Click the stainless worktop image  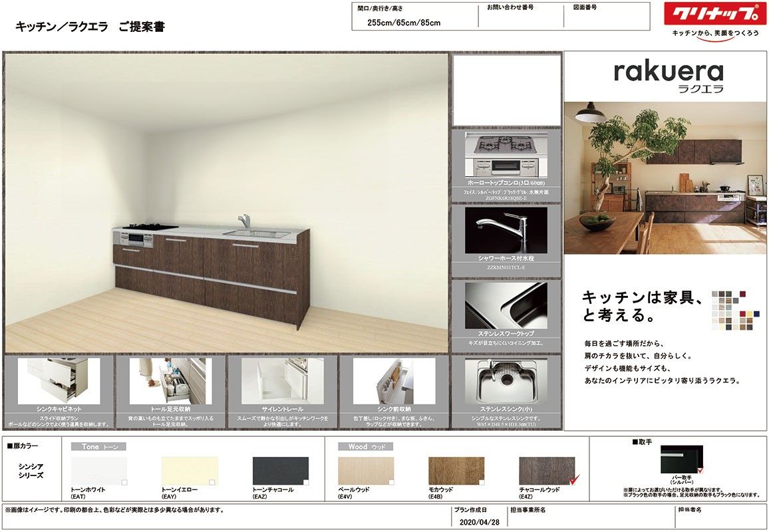coord(506,305)
